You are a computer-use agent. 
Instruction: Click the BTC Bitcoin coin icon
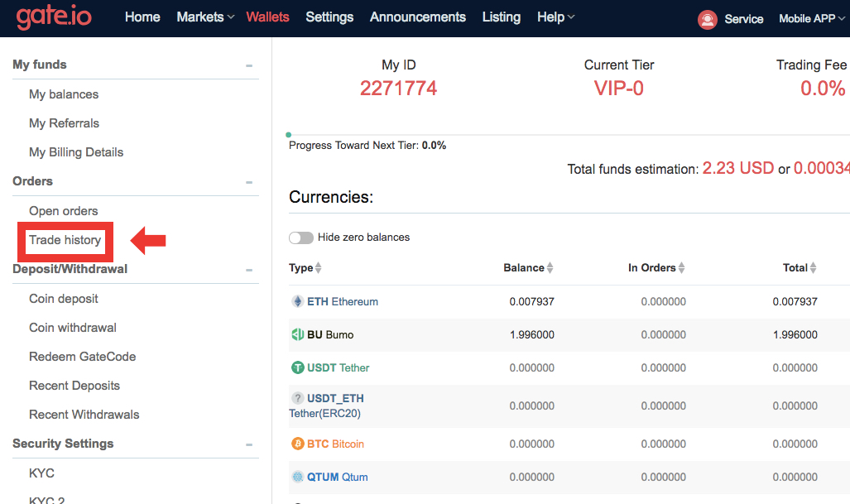tap(298, 444)
